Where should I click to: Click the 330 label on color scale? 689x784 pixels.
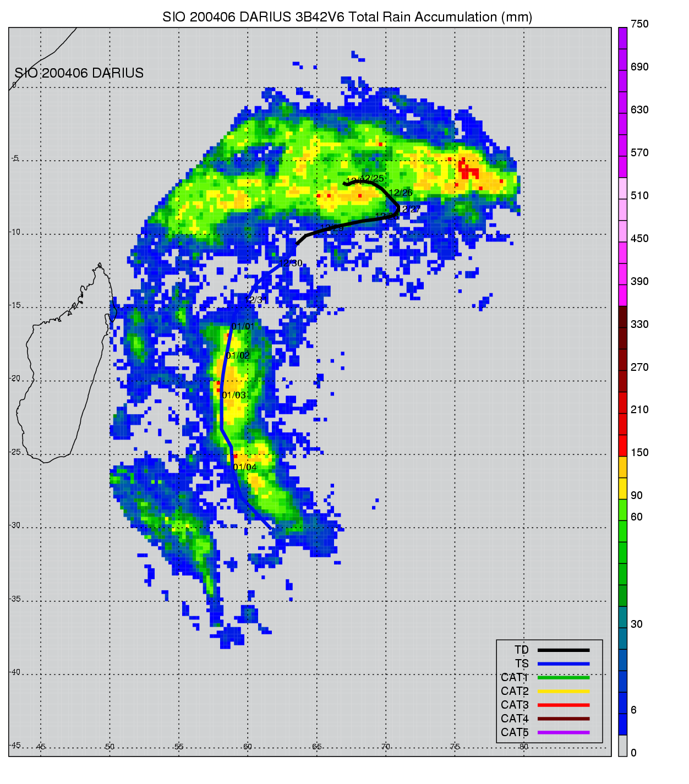(x=639, y=325)
